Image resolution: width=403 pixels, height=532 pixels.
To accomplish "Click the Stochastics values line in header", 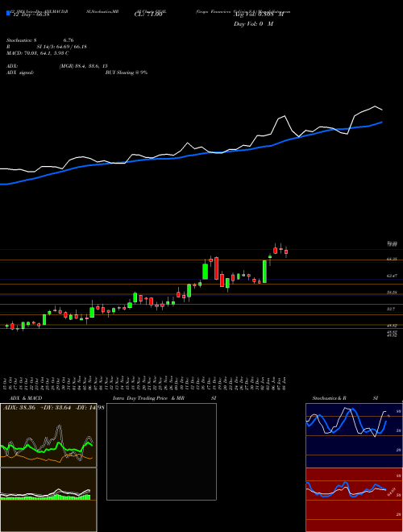I will pyautogui.click(x=40, y=40).
